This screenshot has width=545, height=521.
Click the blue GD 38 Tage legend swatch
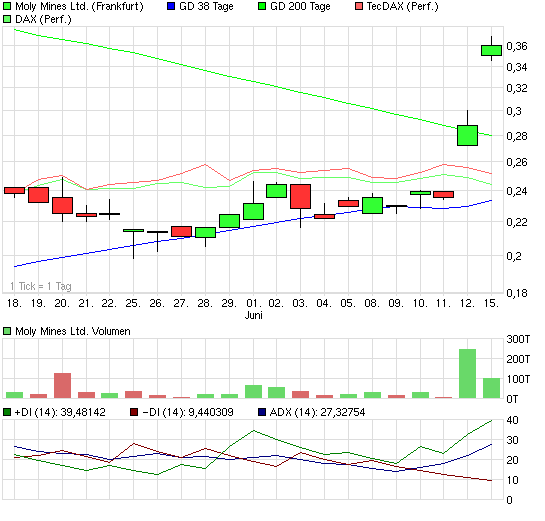coord(171,6)
